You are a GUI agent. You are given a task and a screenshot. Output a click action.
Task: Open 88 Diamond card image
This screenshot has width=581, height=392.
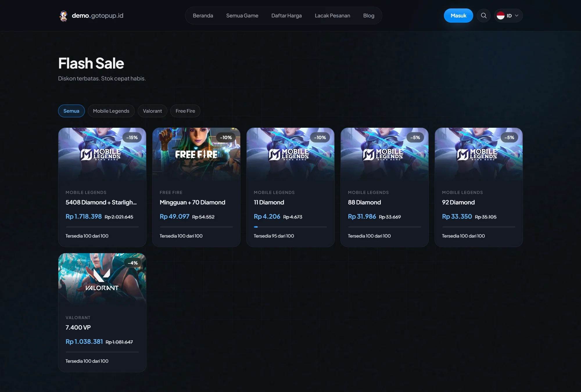click(x=385, y=154)
